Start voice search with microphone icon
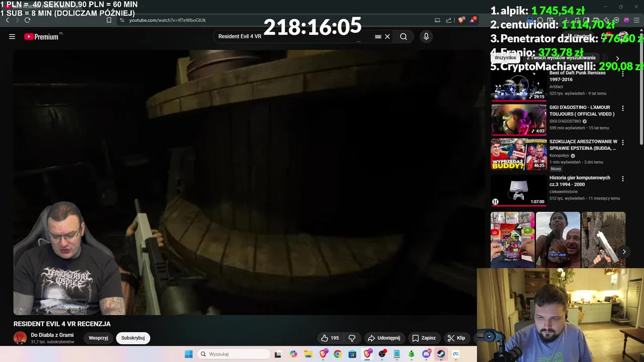This screenshot has height=362, width=644. click(426, 37)
